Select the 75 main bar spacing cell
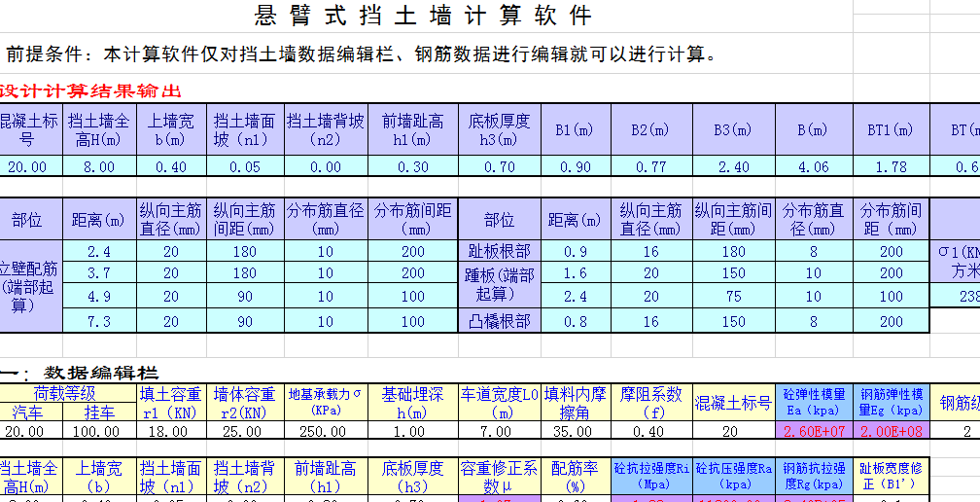Image resolution: width=980 pixels, height=502 pixels. 734,296
